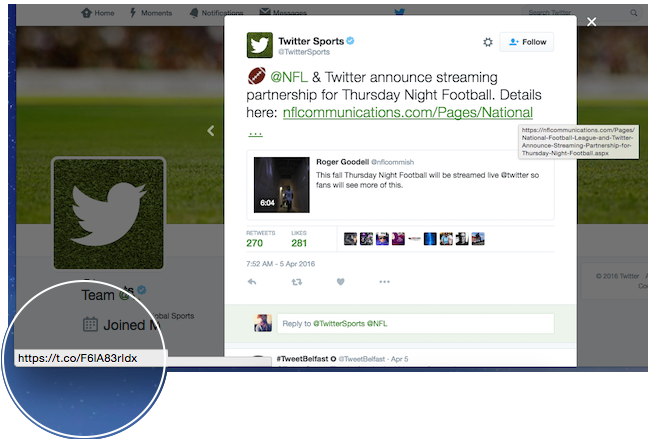Open Messages in the top navigation
651x439 pixels.
[x=282, y=12]
